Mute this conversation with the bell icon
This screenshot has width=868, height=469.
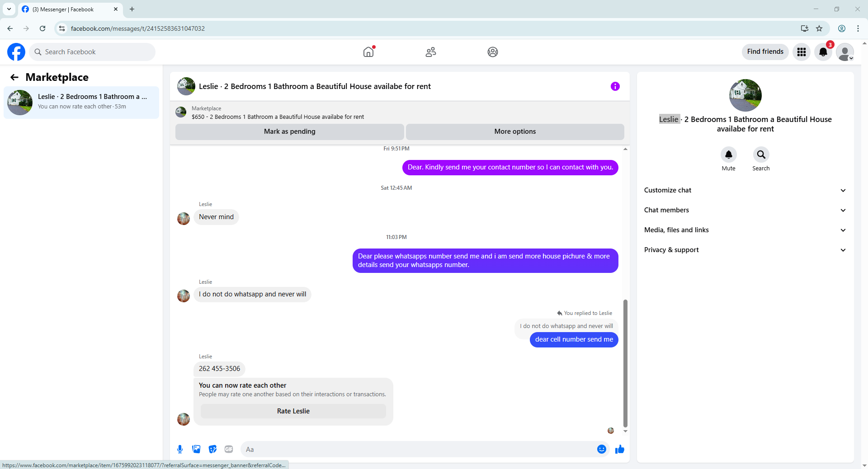pos(729,155)
